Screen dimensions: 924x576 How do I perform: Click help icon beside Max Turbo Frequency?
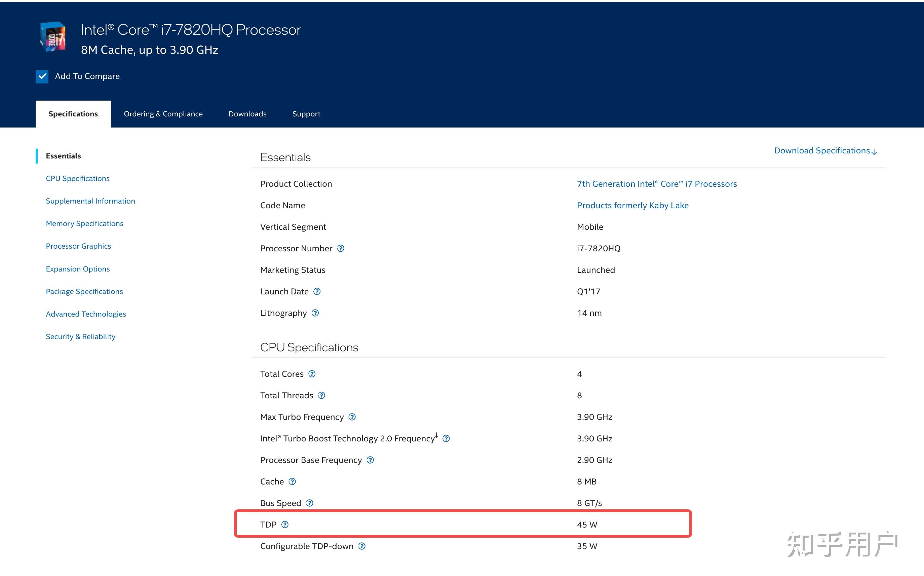point(352,417)
